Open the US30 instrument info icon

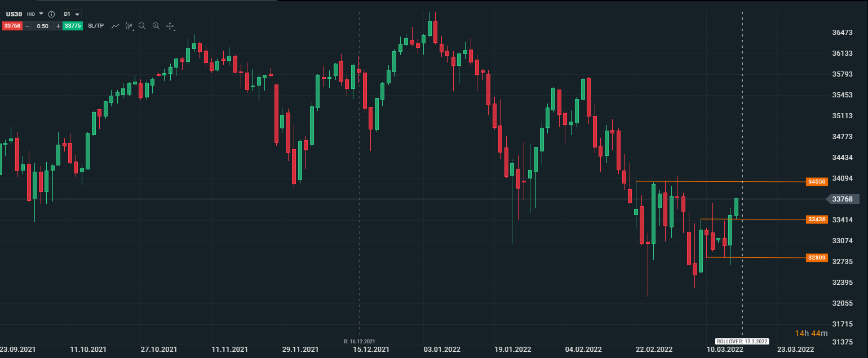pyautogui.click(x=52, y=14)
